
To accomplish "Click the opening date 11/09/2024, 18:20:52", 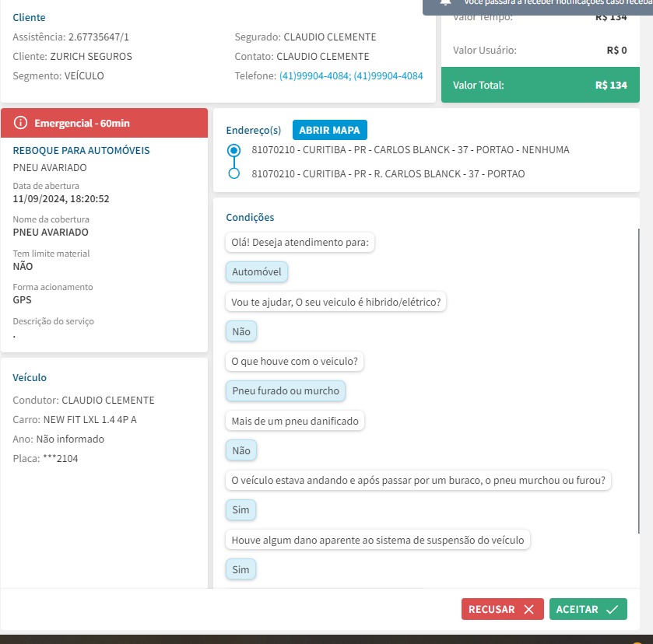I will pos(61,198).
